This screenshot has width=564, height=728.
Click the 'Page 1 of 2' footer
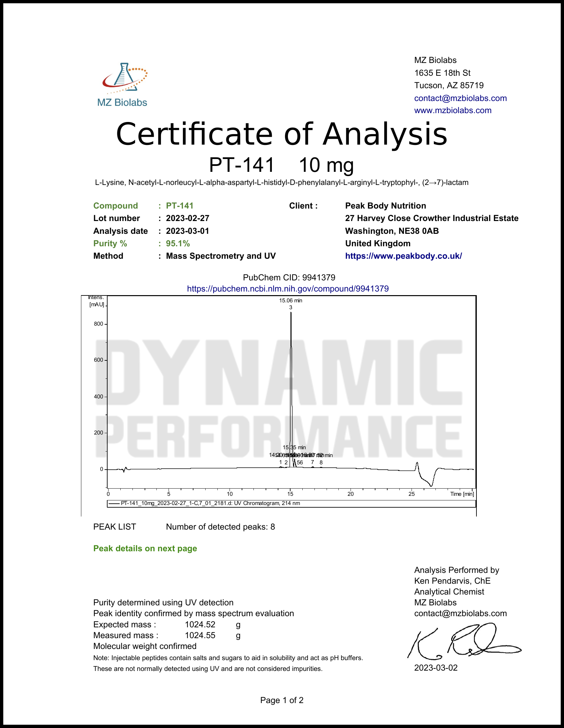(282, 700)
